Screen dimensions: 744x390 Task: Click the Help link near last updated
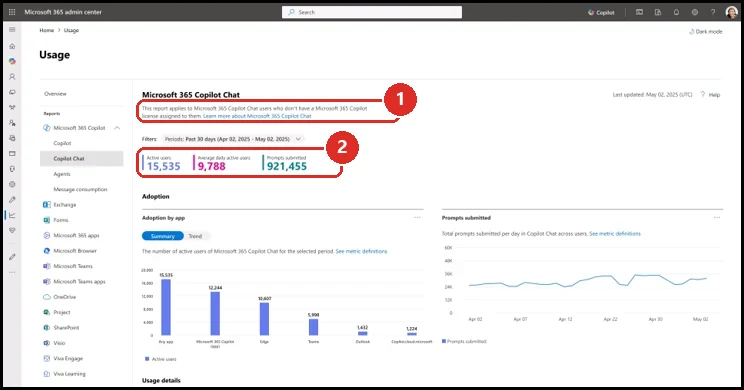click(710, 95)
